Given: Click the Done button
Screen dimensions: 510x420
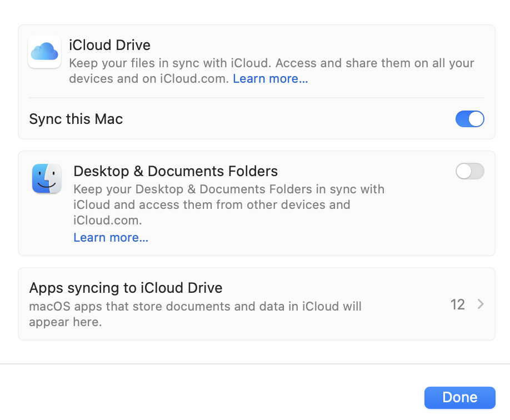Looking at the screenshot, I should coord(459,397).
